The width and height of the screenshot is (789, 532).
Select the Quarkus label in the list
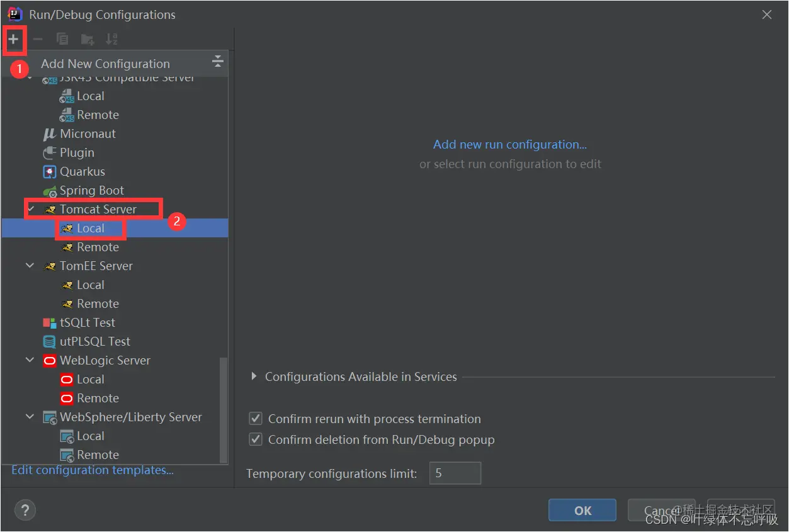pos(82,172)
